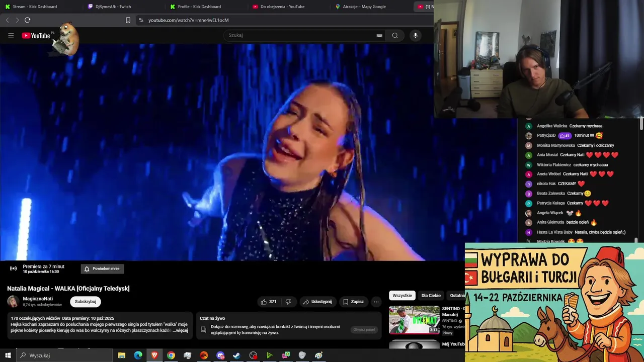The height and width of the screenshot is (362, 644).
Task: Select the youtube.com address bar URL
Action: (x=189, y=20)
